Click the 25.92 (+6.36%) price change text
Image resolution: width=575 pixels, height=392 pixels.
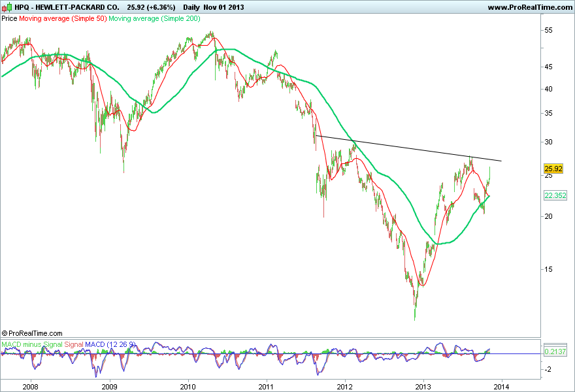pyautogui.click(x=151, y=7)
